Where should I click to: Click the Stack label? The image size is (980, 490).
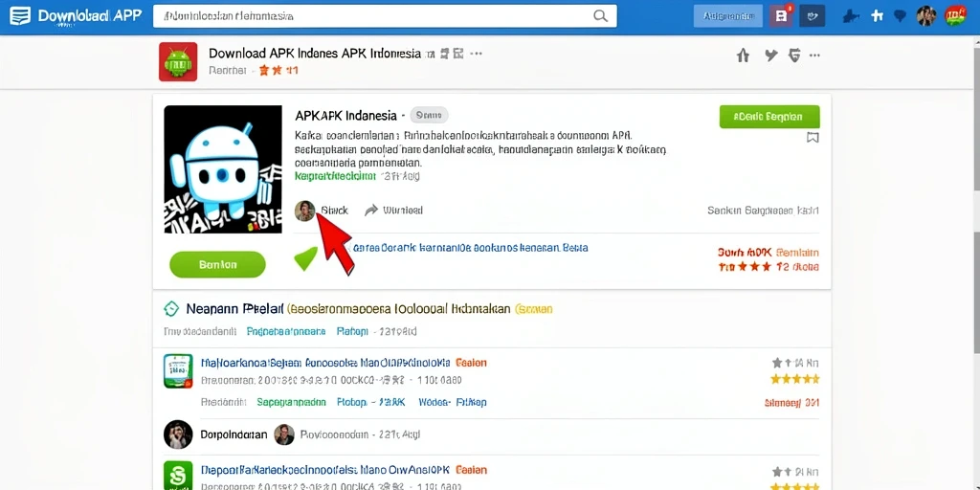[334, 210]
